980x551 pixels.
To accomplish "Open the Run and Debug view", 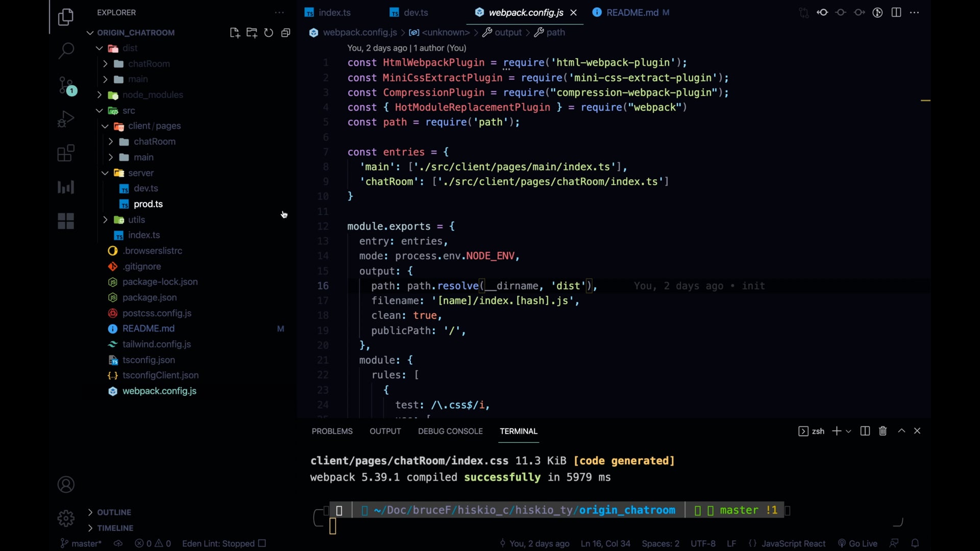I will [x=66, y=119].
